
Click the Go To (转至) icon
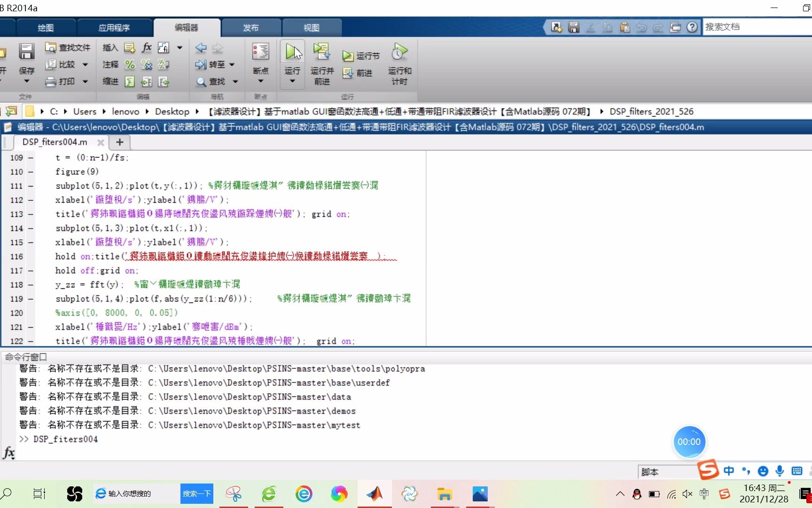201,64
